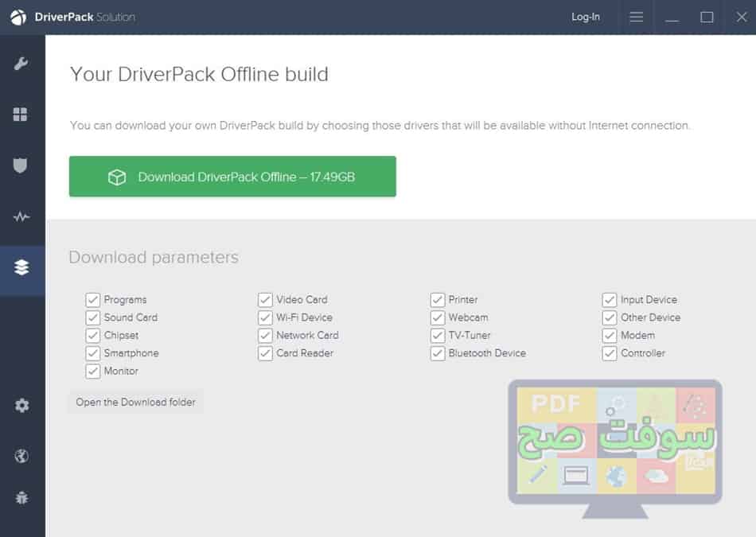Uncheck the Programs checkbox

(x=93, y=299)
